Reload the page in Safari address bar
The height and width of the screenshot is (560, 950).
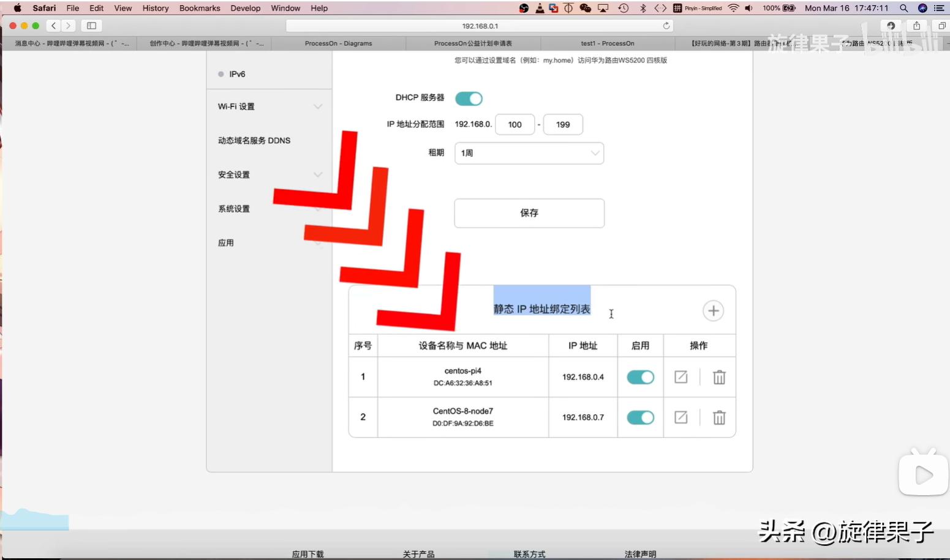coord(666,26)
